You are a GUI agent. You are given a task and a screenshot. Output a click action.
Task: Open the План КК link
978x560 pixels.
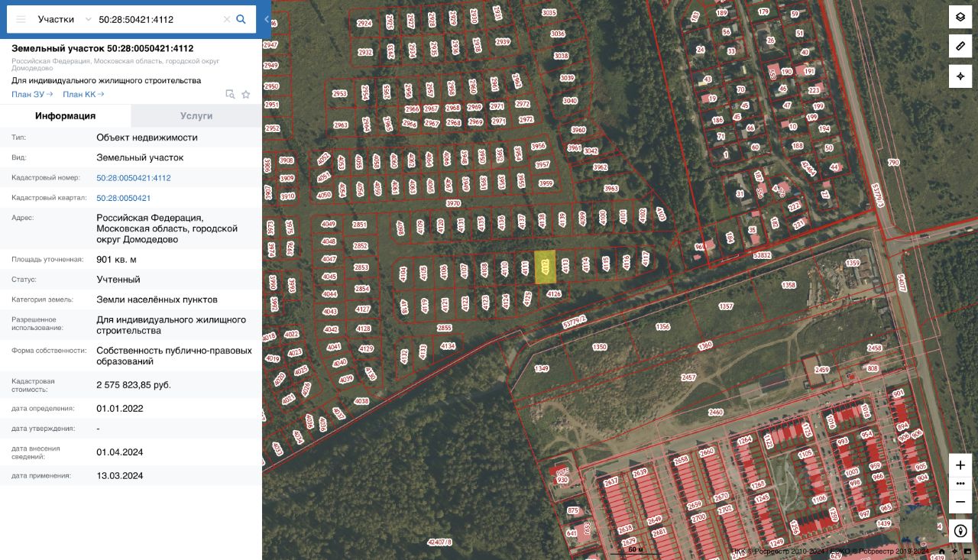coord(83,95)
